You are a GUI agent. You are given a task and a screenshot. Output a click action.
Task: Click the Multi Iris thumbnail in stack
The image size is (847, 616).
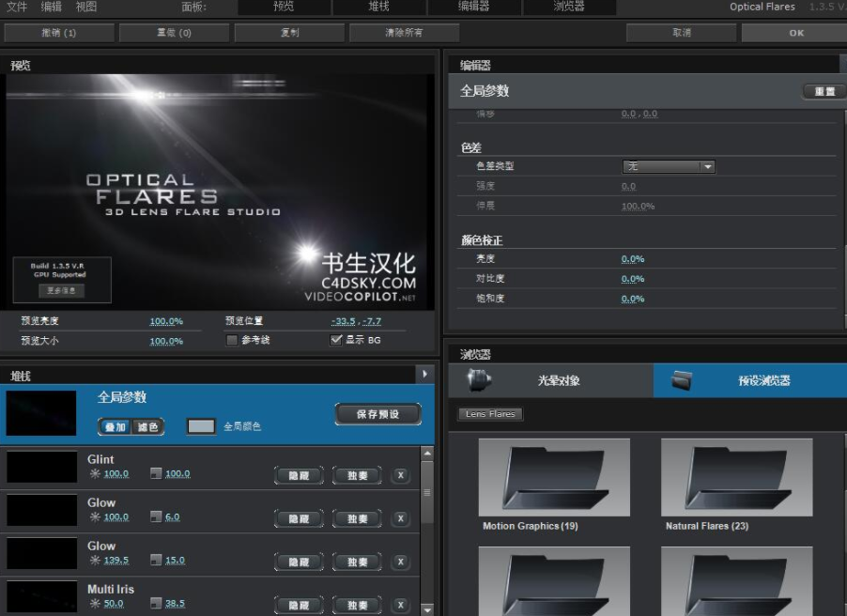41,597
